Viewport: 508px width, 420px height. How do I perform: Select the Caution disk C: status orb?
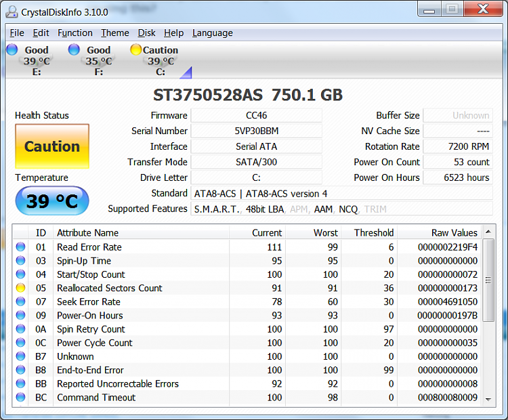(x=136, y=49)
